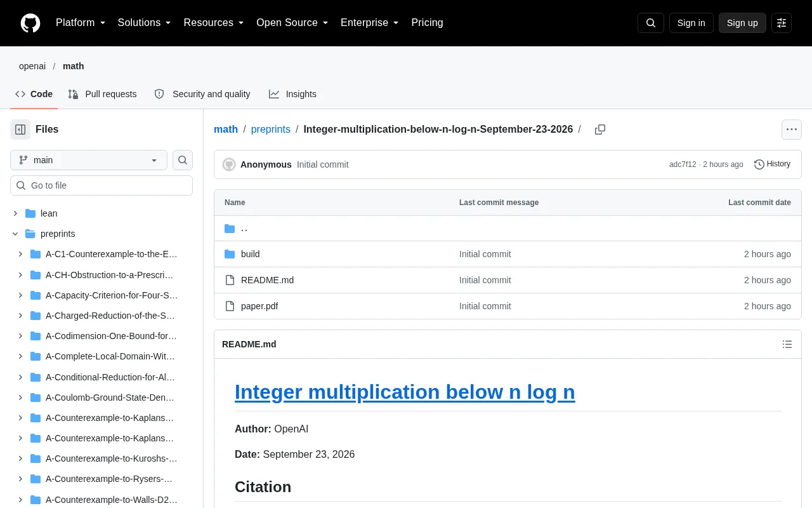
Task: Click the Sign in button
Action: (691, 23)
